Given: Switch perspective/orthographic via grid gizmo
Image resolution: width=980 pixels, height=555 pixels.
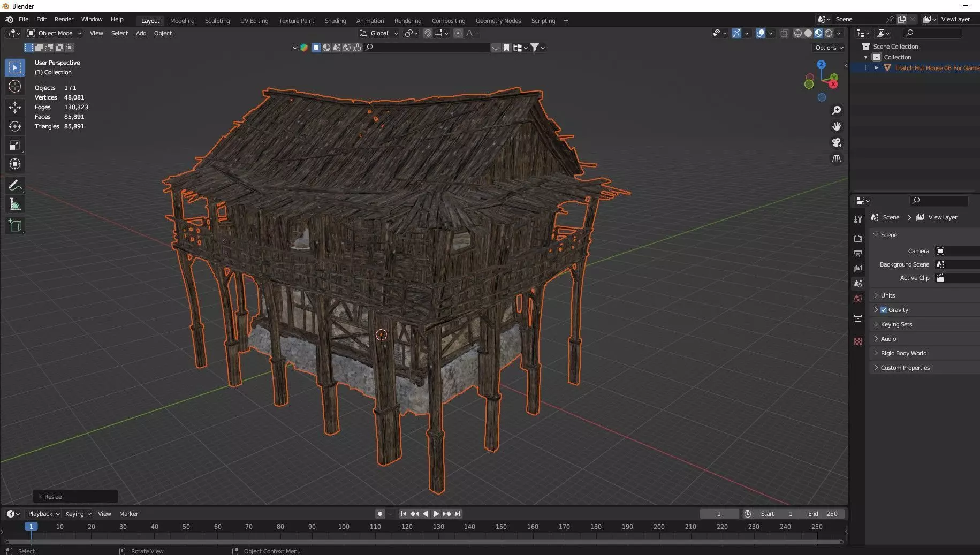Looking at the screenshot, I should [837, 159].
